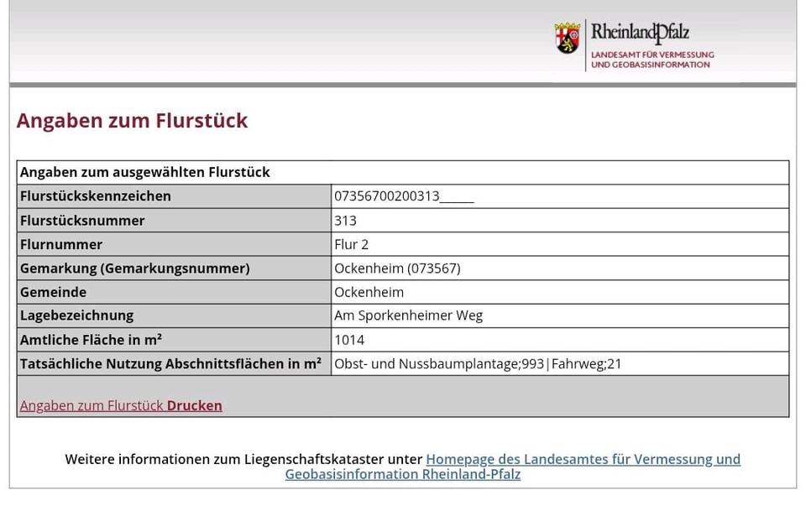This screenshot has height=532, width=806.
Task: Click the Amtliche Fläche value 1014
Action: (x=349, y=340)
